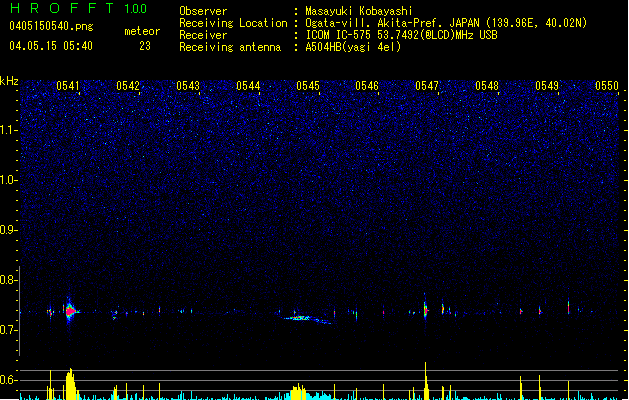Click the 0.6 kHz axis label
Viewport: 629px width, 400px height.
pyautogui.click(x=9, y=380)
